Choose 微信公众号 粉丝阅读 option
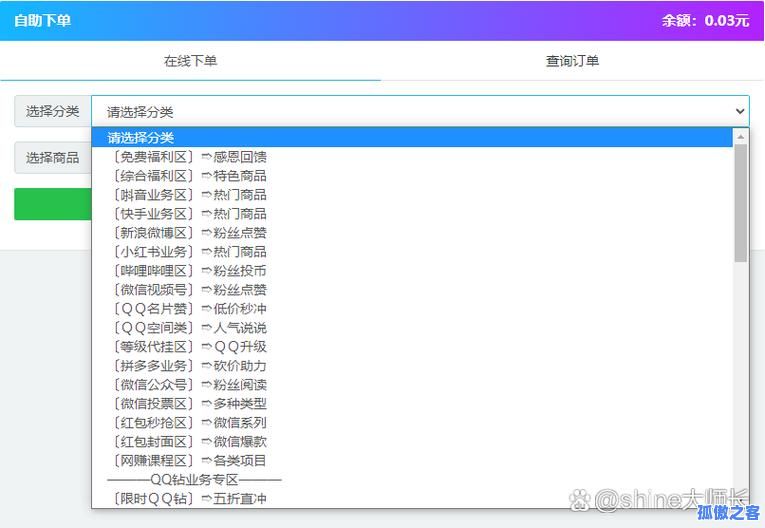The image size is (765, 528). point(412,385)
